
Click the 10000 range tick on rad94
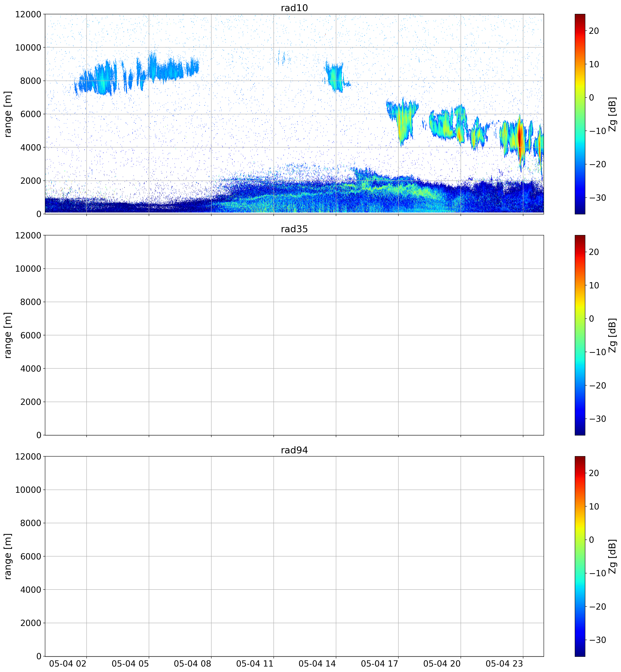click(x=28, y=490)
